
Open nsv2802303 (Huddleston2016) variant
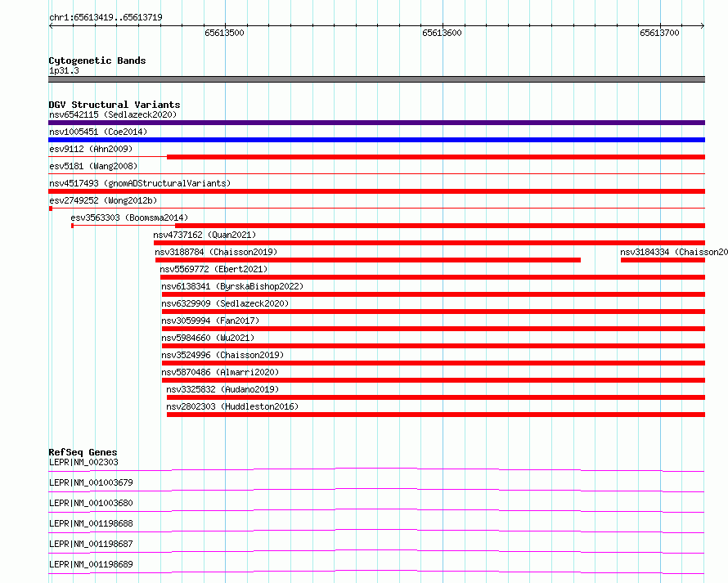point(232,406)
